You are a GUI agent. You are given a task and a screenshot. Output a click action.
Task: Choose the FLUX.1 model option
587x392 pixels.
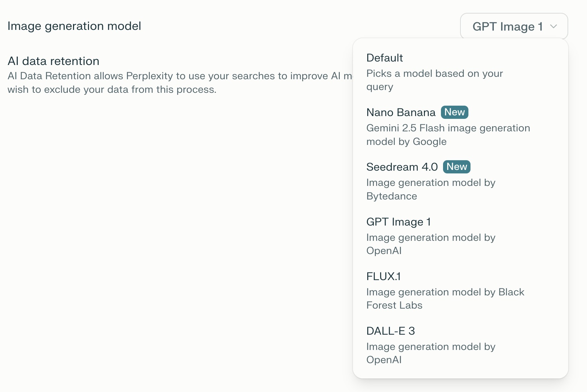click(384, 276)
